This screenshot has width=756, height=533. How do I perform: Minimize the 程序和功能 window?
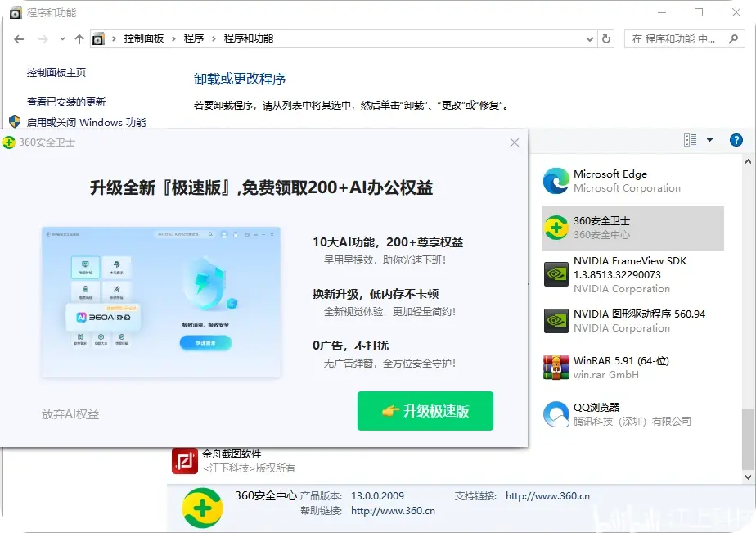[x=662, y=12]
